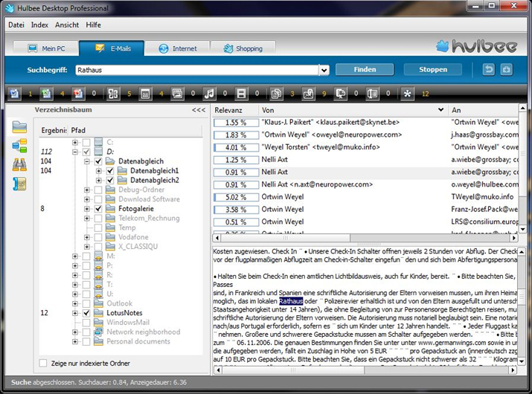Viewport: 532px width, 394px height.
Task: Expand the C: drive tree node
Action: pos(75,142)
